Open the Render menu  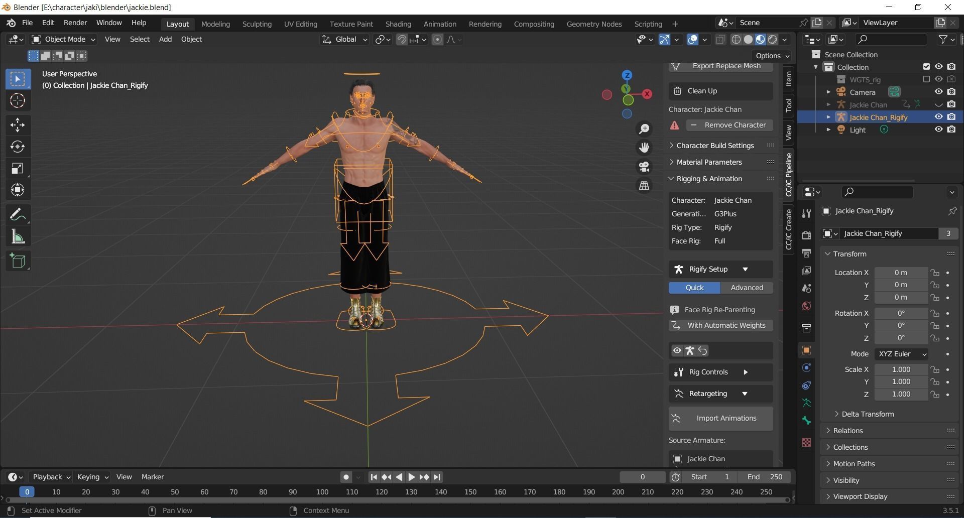coord(75,23)
